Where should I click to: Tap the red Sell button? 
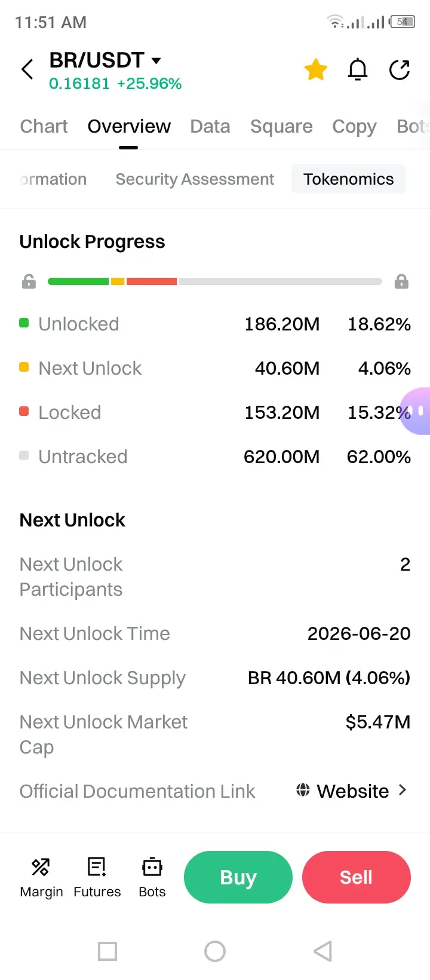point(357,877)
